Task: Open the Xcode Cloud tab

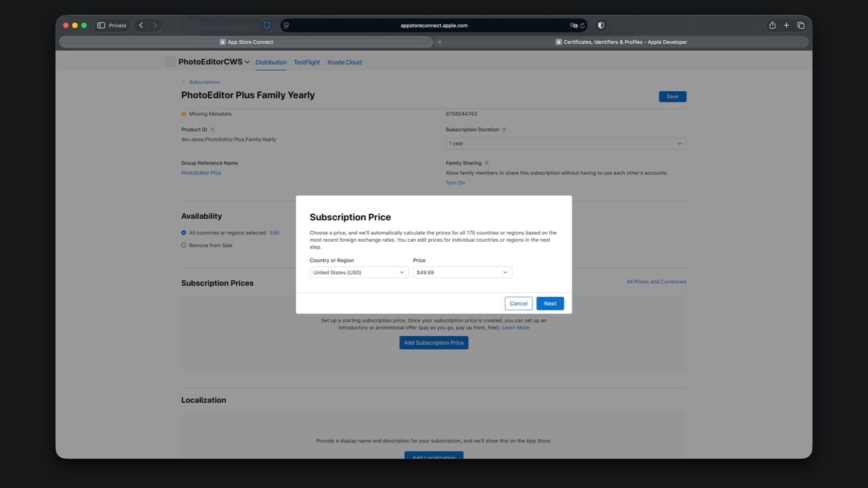Action: pos(344,62)
